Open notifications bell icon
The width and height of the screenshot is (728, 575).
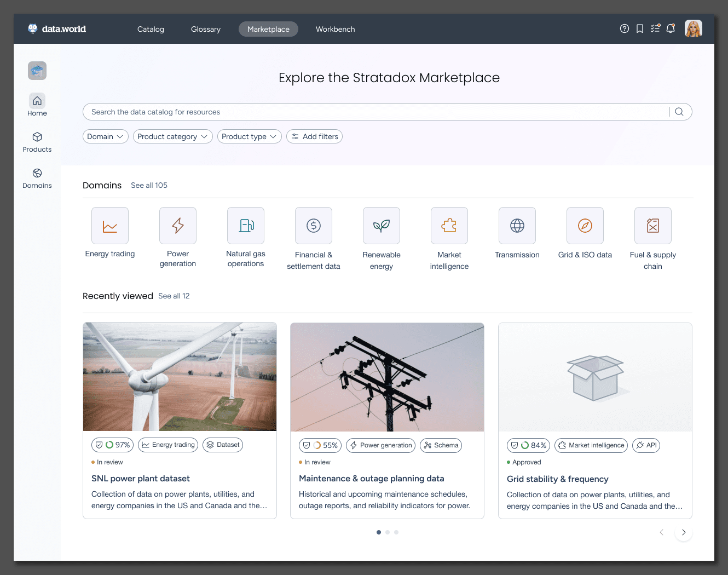(671, 28)
